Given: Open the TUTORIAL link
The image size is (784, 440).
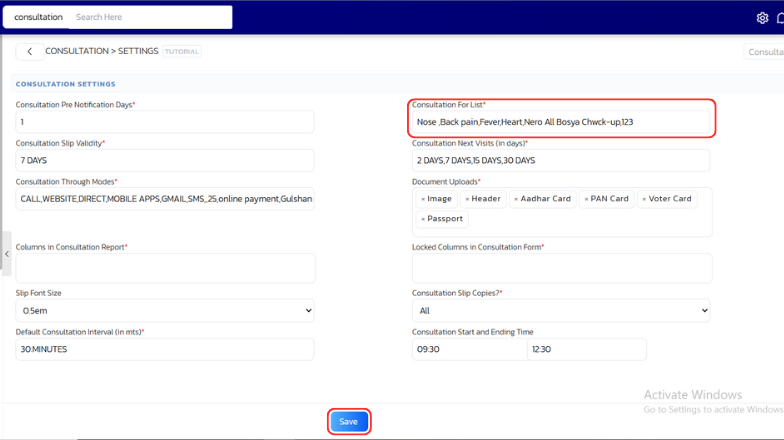Looking at the screenshot, I should (x=182, y=51).
